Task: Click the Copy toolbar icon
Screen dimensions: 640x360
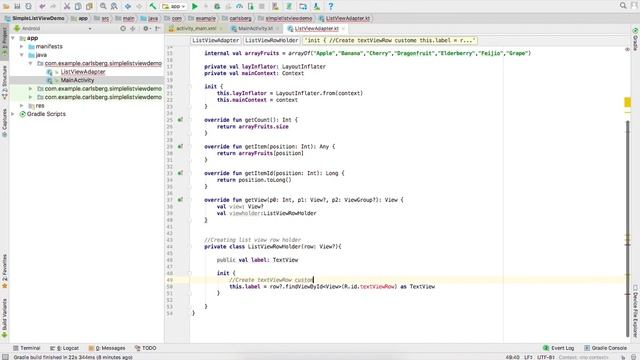Action: click(78, 6)
